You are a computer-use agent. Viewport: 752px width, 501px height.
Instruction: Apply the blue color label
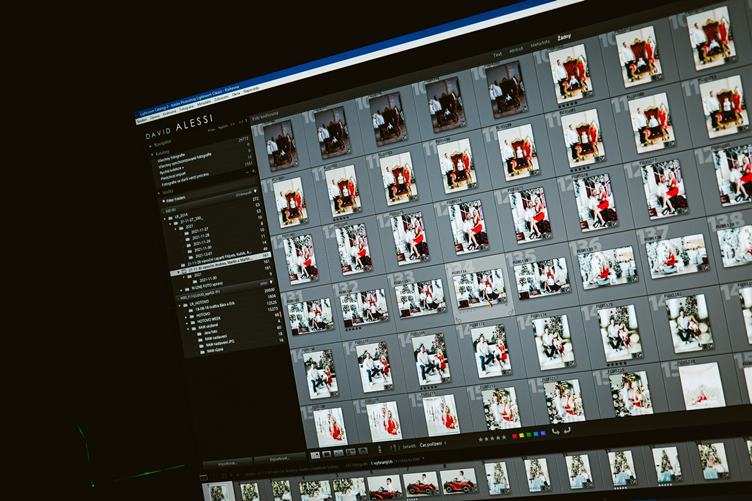[x=536, y=434]
